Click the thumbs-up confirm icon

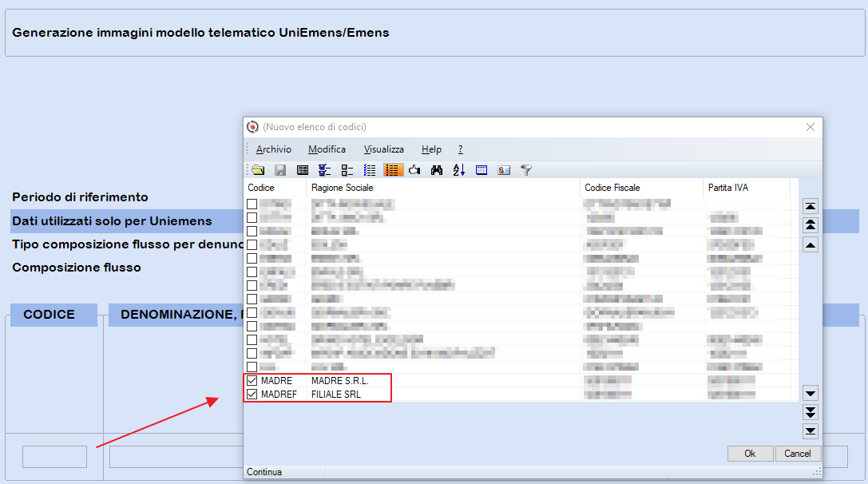click(x=414, y=170)
